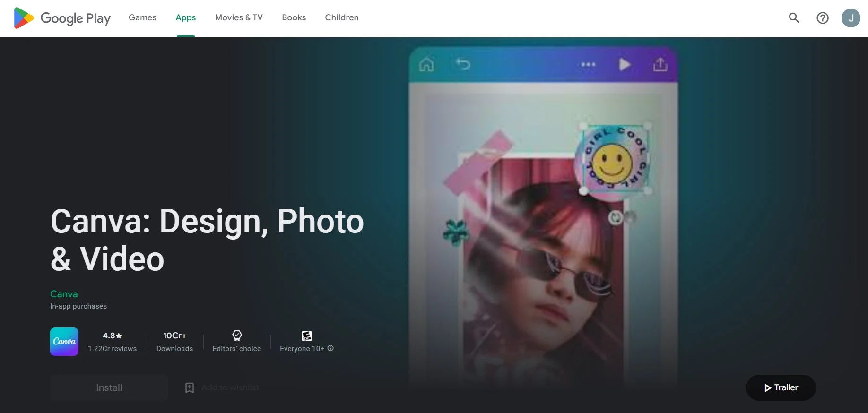The height and width of the screenshot is (413, 868).
Task: View the 4.8 star rating
Action: 113,336
